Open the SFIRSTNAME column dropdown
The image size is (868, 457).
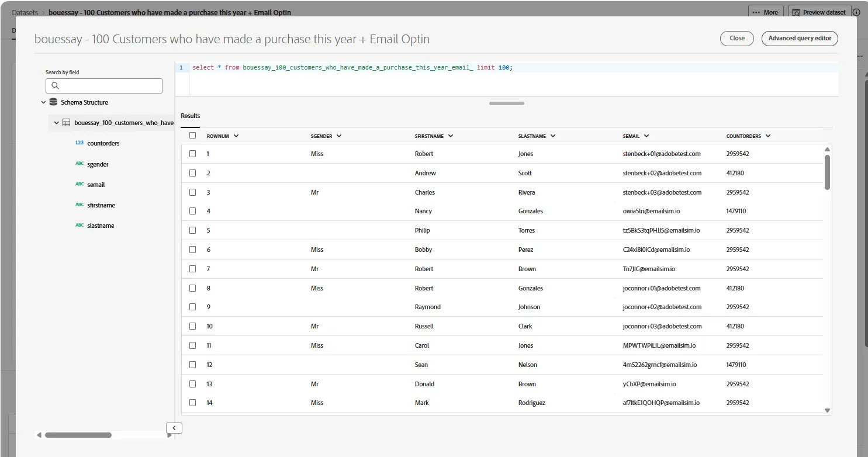click(x=451, y=136)
